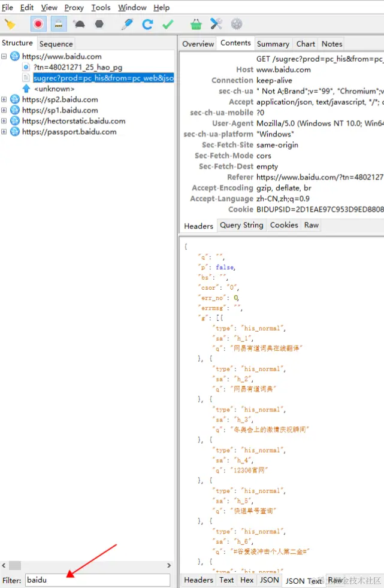Expand the hectorstatic.baidu.com host node
384x588 pixels.
click(x=4, y=121)
